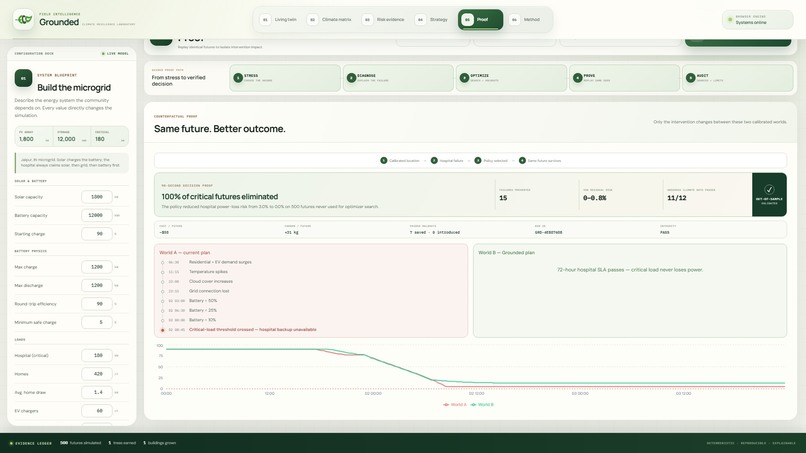
Task: Click the Round-trip efficiency input field
Action: 97,304
